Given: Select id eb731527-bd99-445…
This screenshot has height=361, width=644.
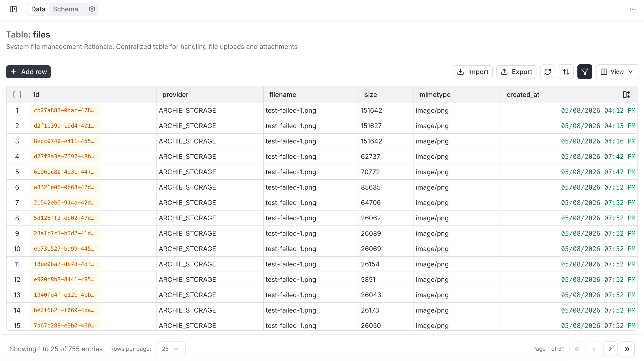Looking at the screenshot, I should click(x=64, y=249).
